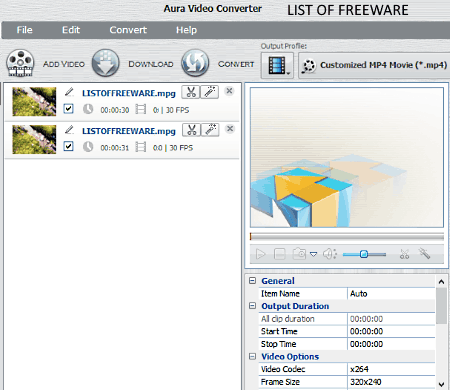This screenshot has width=450, height=390.
Task: Take a snapshot with camera icon
Action: [299, 254]
